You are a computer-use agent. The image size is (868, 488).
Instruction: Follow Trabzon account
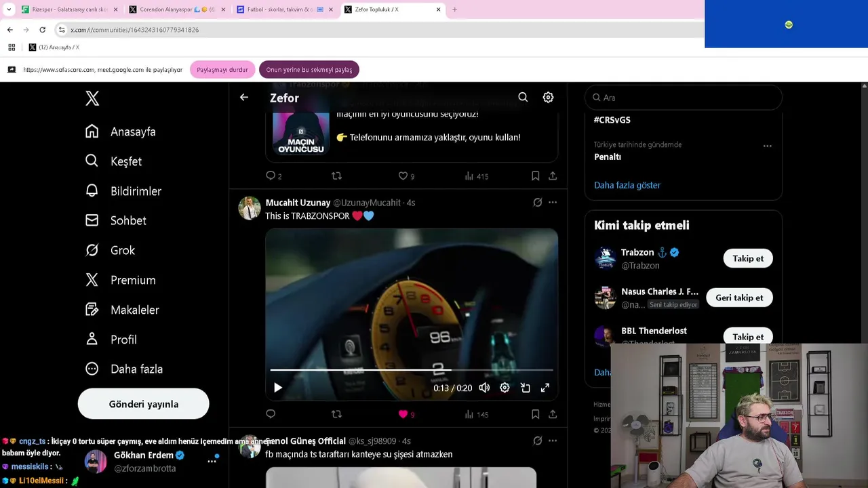748,258
